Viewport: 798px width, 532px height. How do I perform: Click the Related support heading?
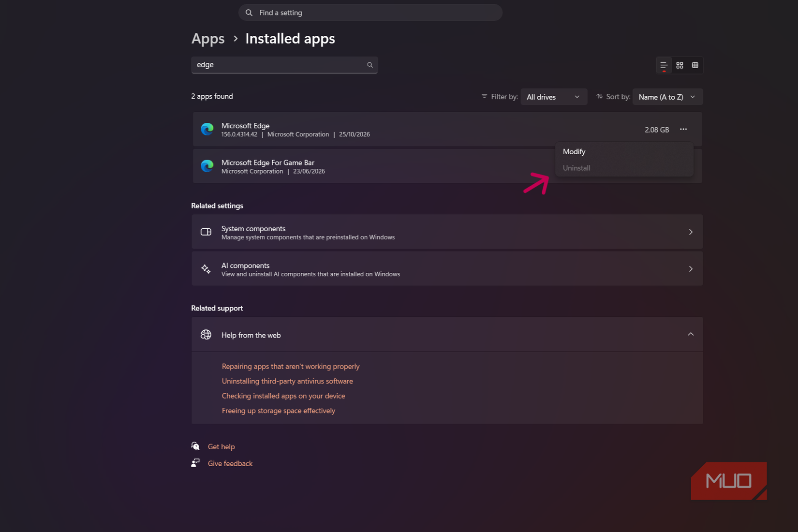tap(217, 308)
